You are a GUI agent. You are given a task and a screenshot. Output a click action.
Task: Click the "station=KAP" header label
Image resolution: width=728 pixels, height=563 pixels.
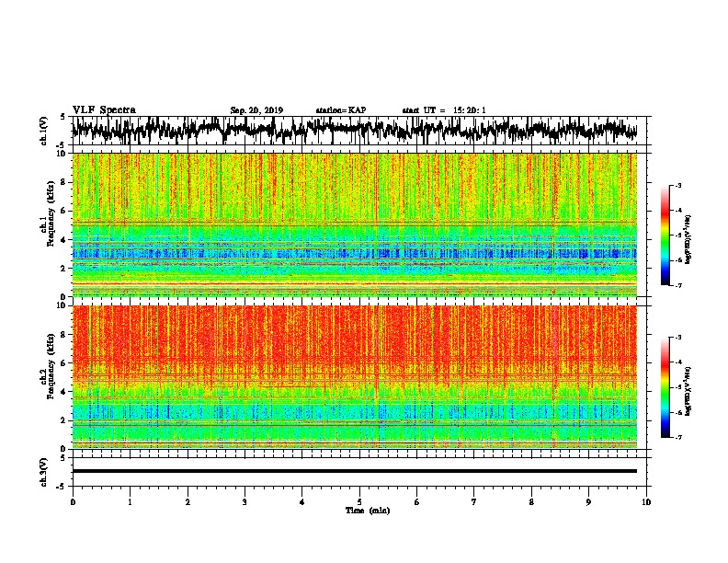pos(341,110)
